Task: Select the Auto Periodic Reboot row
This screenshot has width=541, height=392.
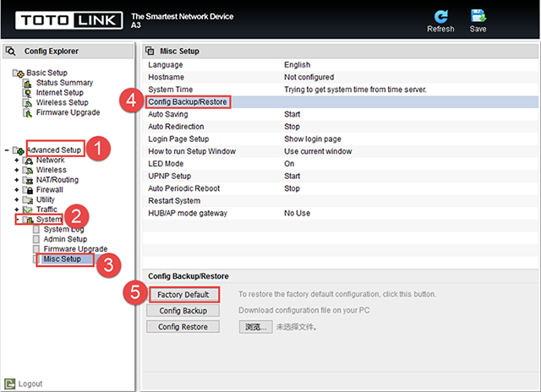Action: (340, 188)
